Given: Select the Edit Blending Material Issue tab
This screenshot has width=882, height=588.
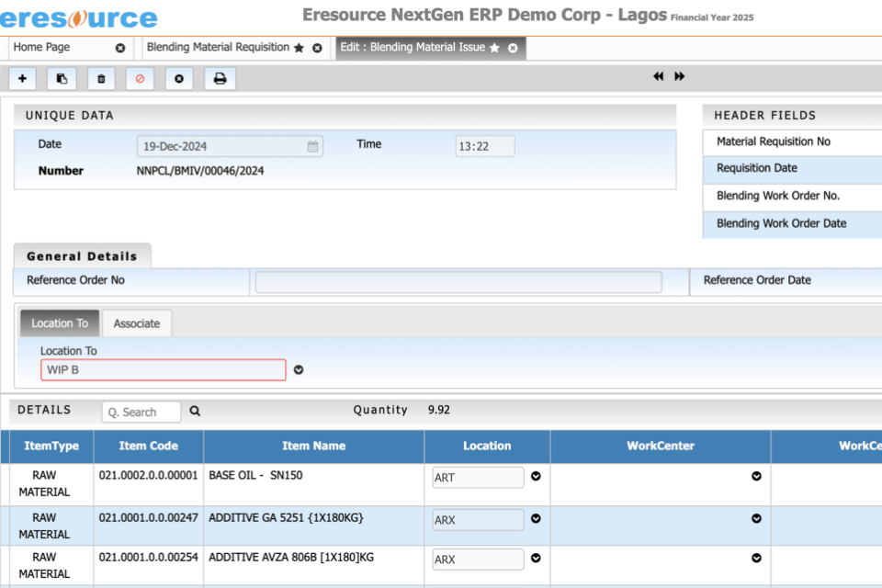Looking at the screenshot, I should coord(413,47).
